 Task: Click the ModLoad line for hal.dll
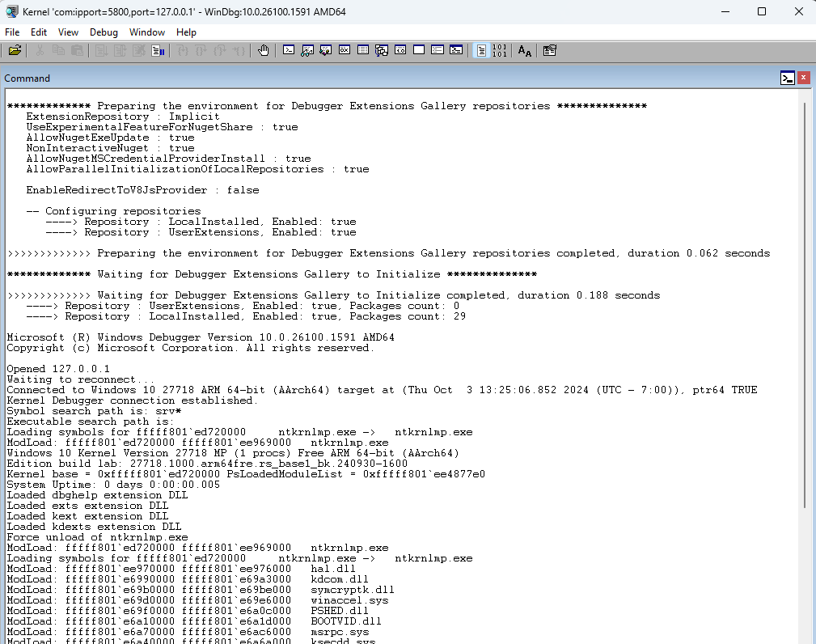coord(181,569)
